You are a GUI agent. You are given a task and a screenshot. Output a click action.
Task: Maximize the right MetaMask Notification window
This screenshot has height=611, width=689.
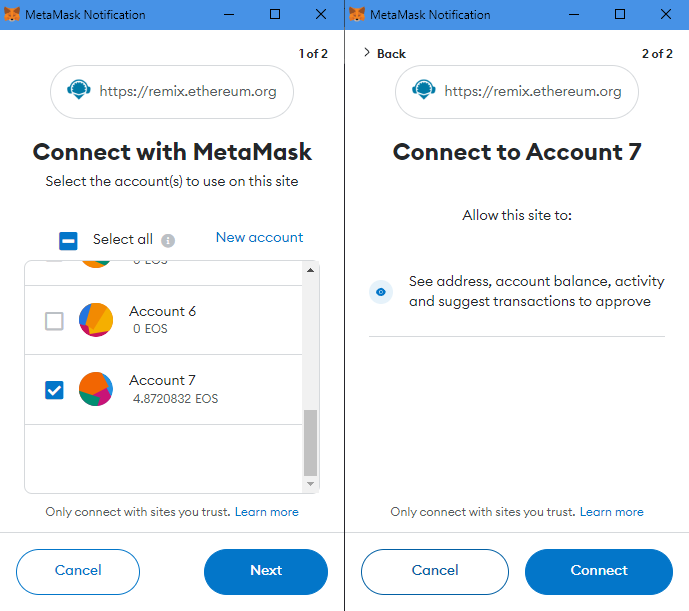click(620, 15)
